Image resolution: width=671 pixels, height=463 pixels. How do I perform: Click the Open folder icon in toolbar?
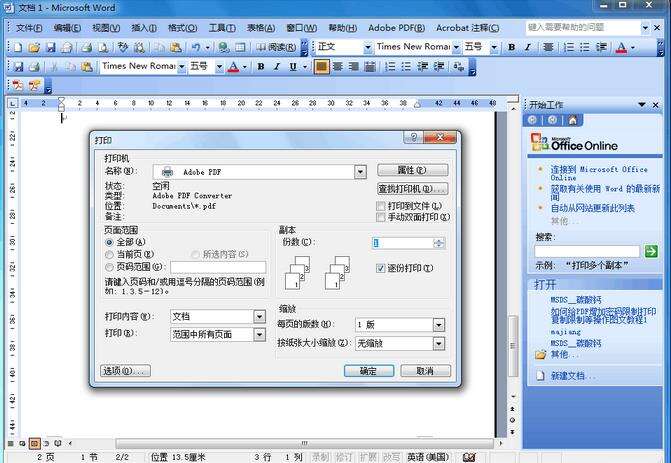coord(34,47)
